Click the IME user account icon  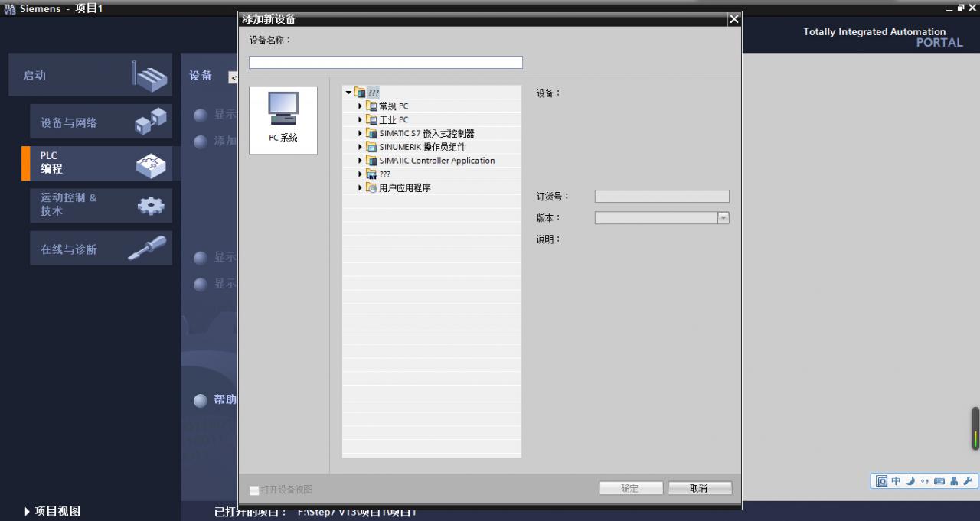point(954,481)
